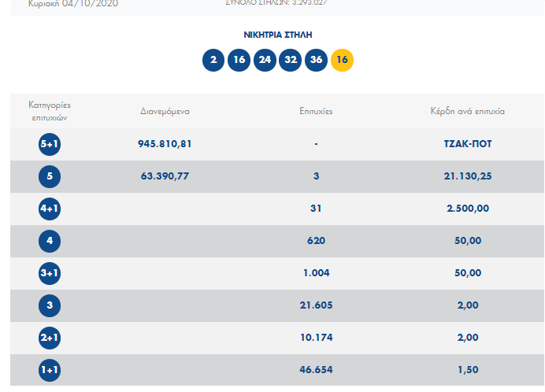This screenshot has width=545, height=392.
Task: Click the winning number ball 36
Action: [x=316, y=60]
